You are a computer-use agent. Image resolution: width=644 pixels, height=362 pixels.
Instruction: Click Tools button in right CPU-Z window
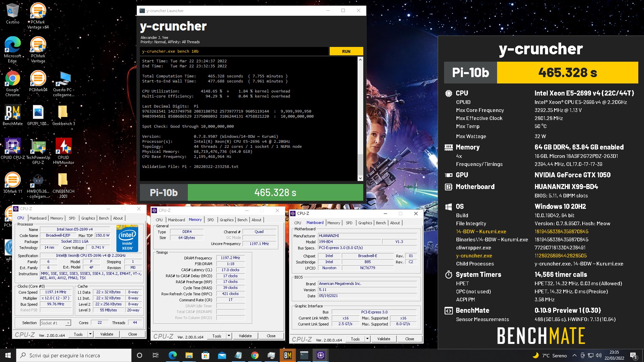355,339
